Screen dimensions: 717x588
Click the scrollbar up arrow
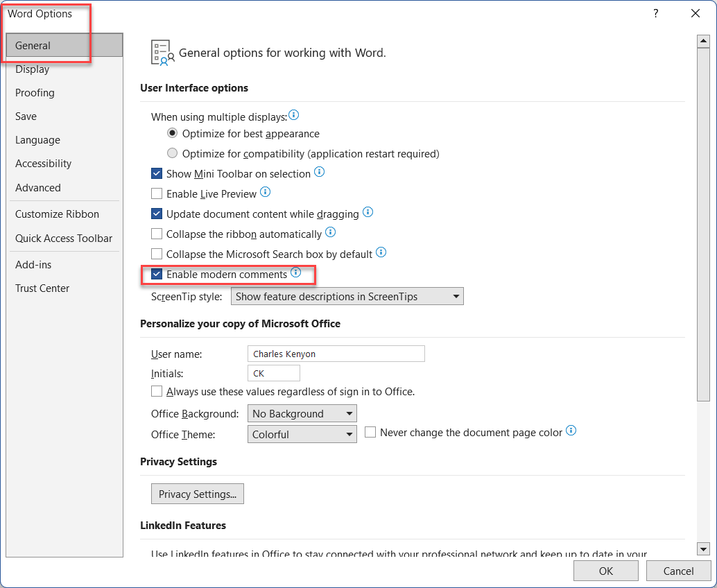[x=703, y=41]
